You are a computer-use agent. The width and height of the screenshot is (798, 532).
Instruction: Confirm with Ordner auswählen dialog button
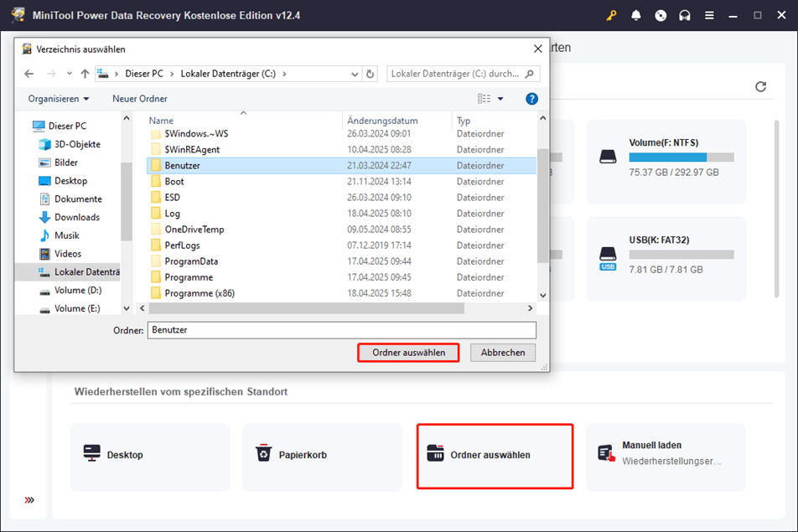point(409,353)
